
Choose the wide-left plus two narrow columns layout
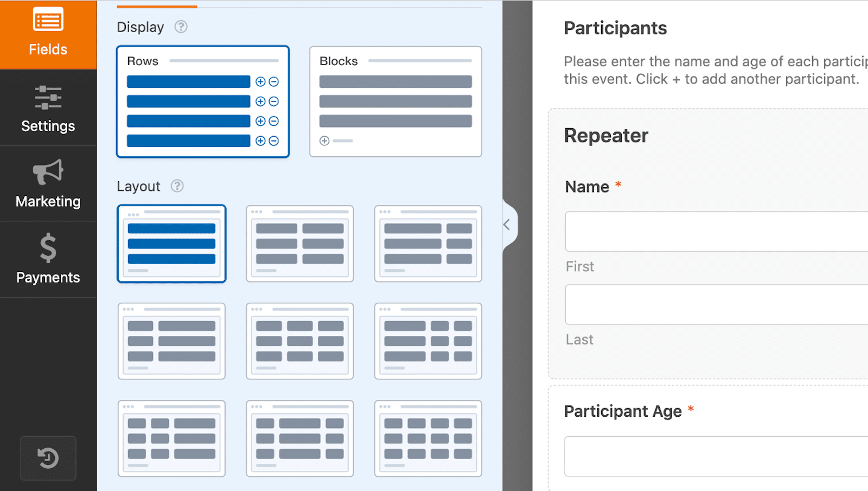point(428,341)
